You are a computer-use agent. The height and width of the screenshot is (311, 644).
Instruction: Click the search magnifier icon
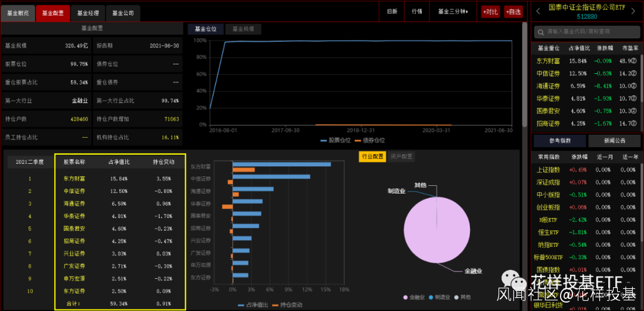pos(540,32)
